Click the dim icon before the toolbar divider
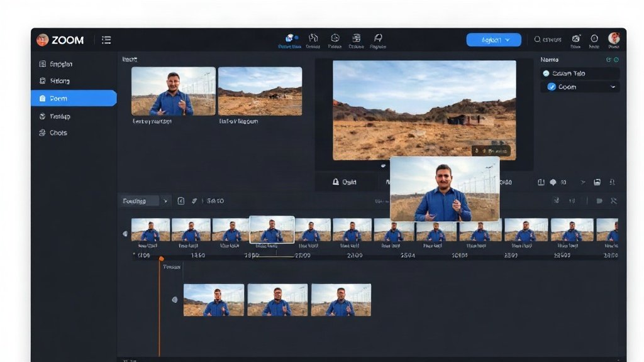Viewport: 644px width, 362px height. 572,200
